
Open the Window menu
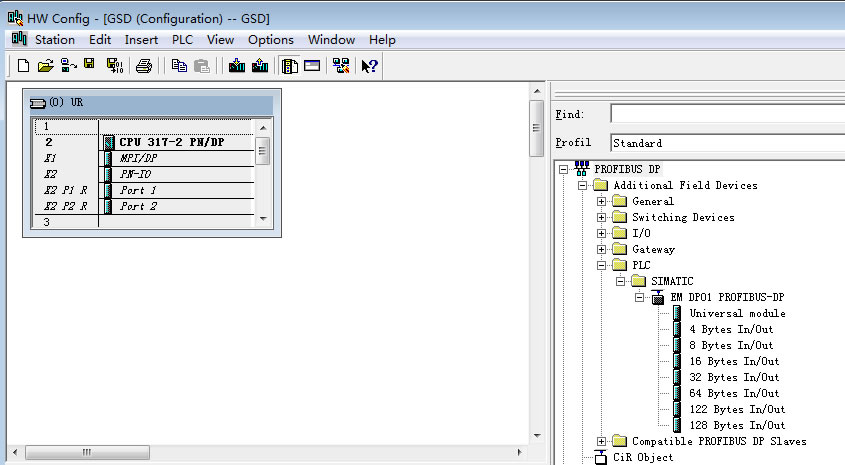click(331, 39)
